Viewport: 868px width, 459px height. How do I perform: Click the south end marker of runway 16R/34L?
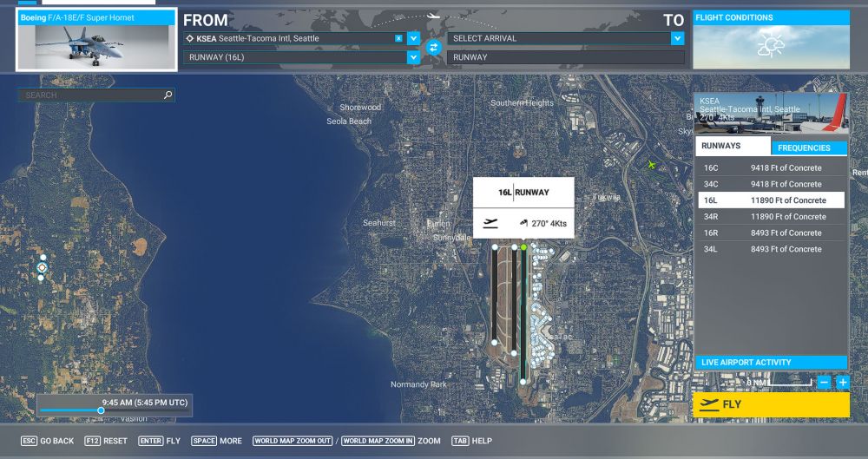click(495, 342)
